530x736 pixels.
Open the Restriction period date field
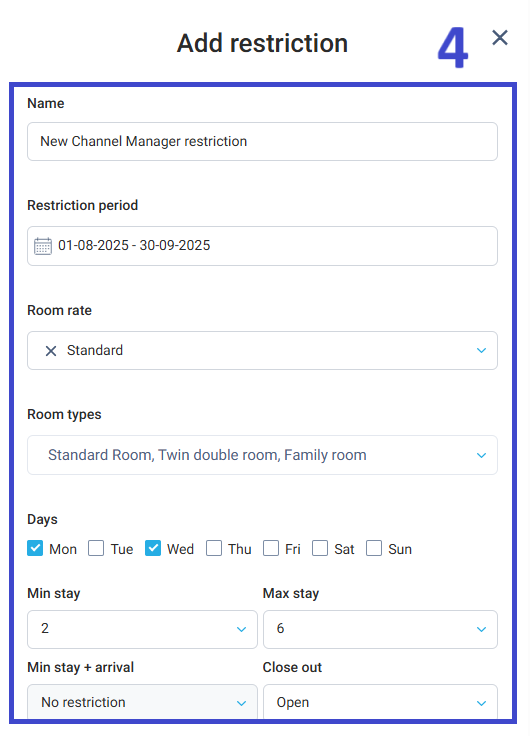coord(262,246)
